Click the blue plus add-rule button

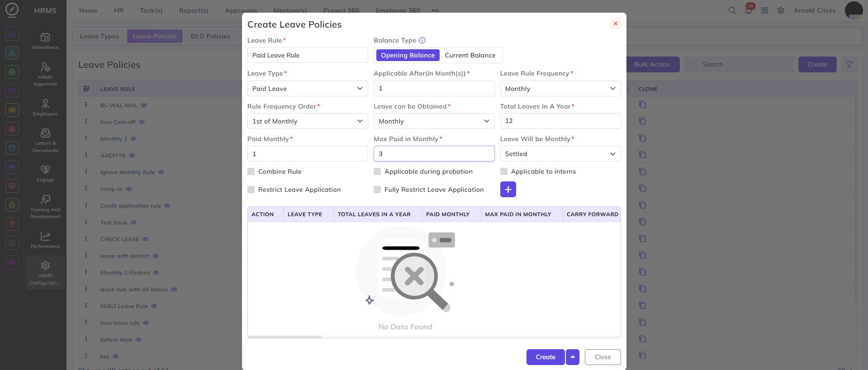point(508,190)
